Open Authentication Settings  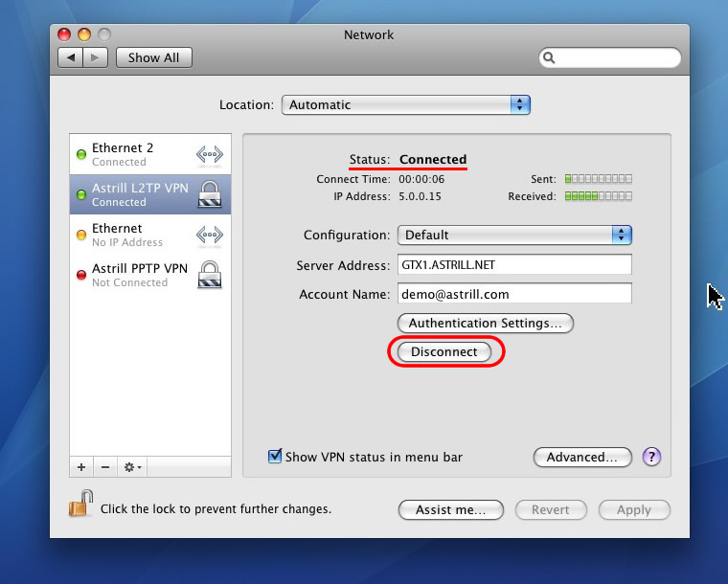(x=486, y=323)
